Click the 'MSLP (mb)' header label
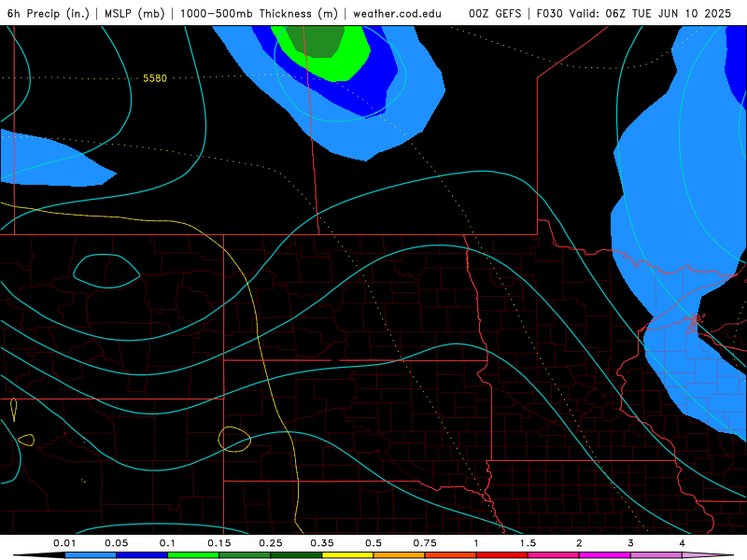Image resolution: width=747 pixels, height=560 pixels. pyautogui.click(x=134, y=13)
